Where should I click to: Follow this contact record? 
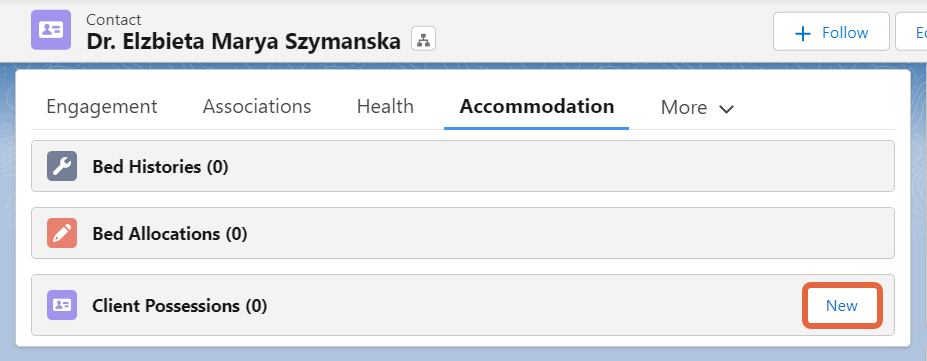(x=831, y=32)
